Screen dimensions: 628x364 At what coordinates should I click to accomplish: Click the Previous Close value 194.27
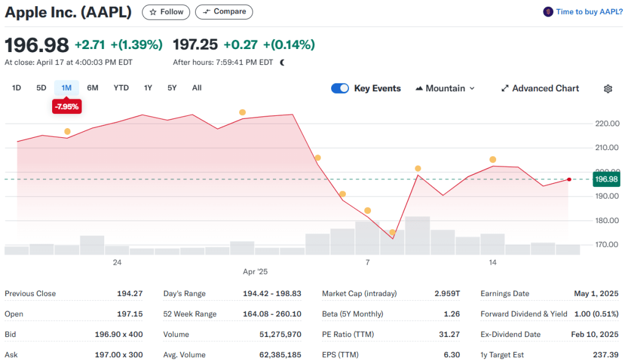click(x=130, y=294)
